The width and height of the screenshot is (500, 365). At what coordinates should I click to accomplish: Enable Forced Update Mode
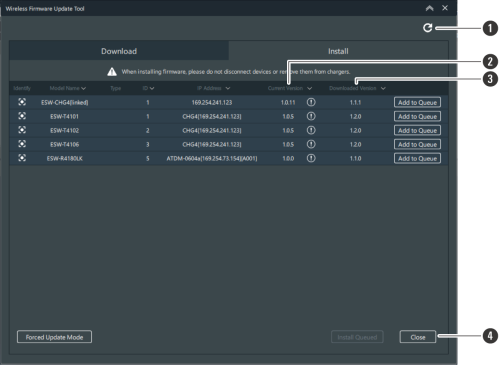coord(54,337)
